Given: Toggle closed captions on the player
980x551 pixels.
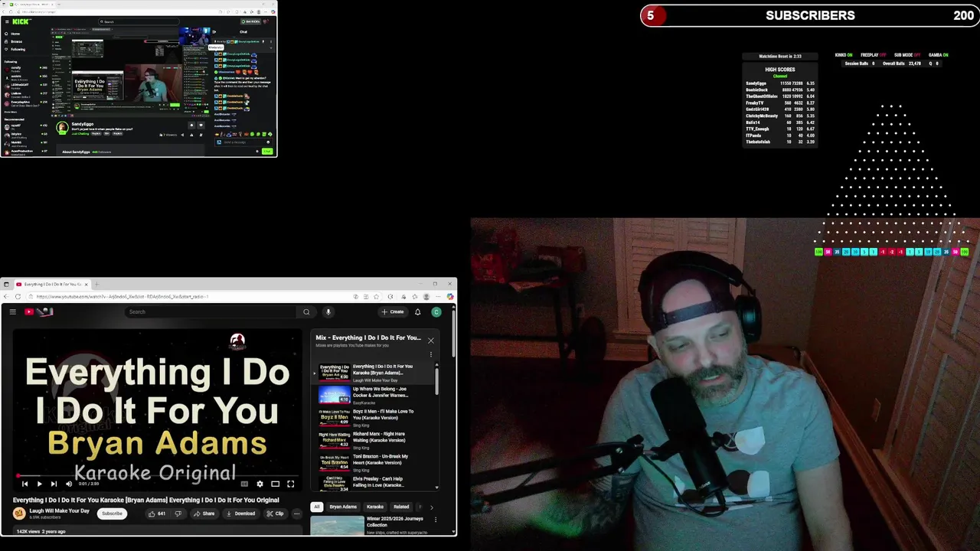Looking at the screenshot, I should tap(244, 484).
